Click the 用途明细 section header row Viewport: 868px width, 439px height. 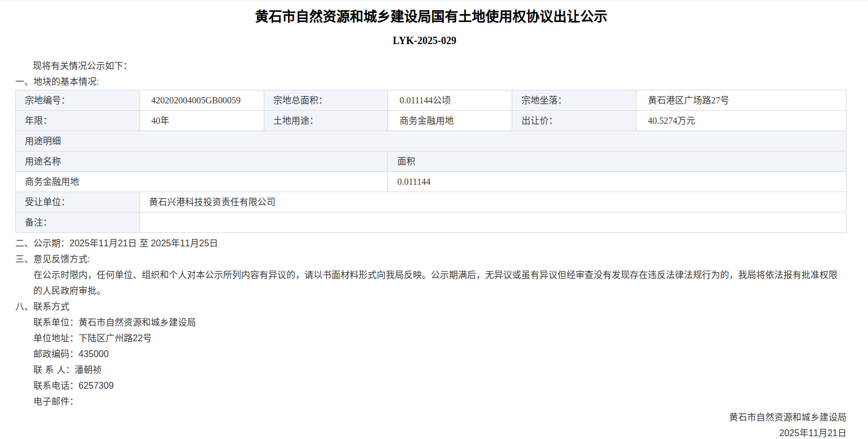[430, 141]
